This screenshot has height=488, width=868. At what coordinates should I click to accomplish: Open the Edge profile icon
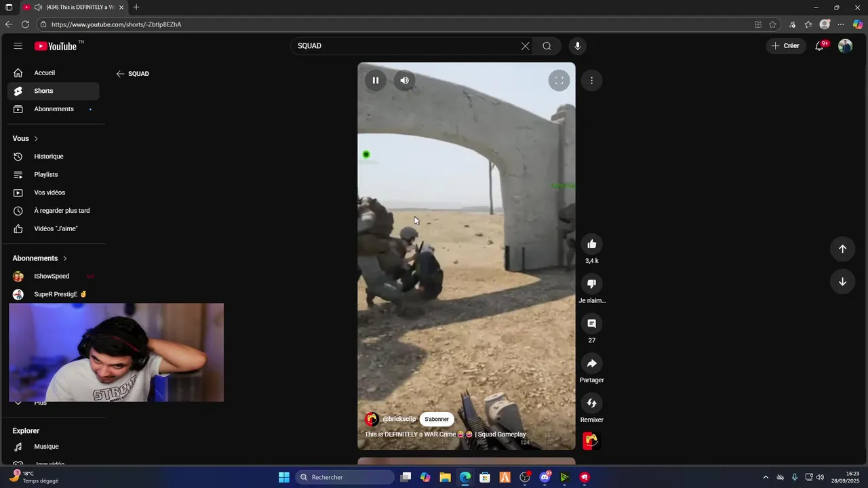coord(825,24)
